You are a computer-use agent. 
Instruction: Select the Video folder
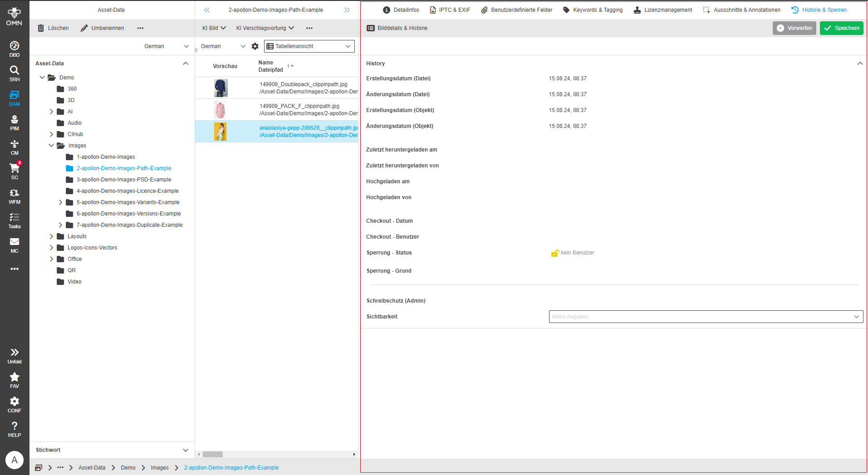(x=74, y=282)
